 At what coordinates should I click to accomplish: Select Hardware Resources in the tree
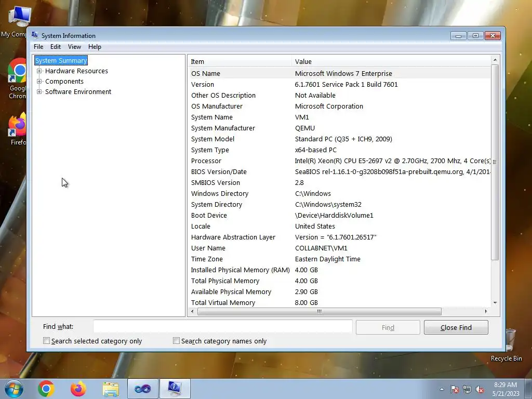pos(76,71)
